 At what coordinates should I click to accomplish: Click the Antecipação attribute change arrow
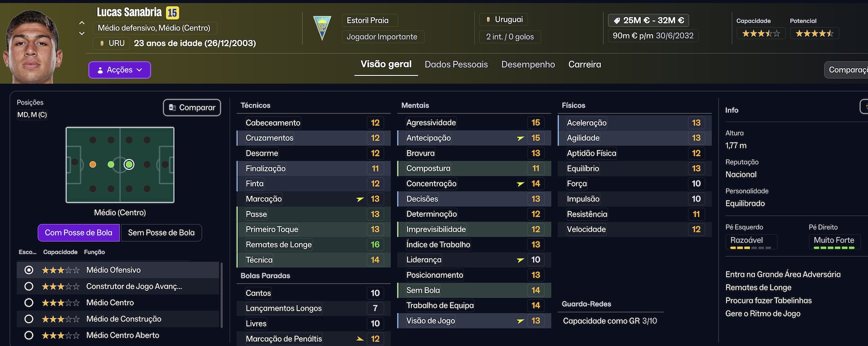tap(520, 138)
